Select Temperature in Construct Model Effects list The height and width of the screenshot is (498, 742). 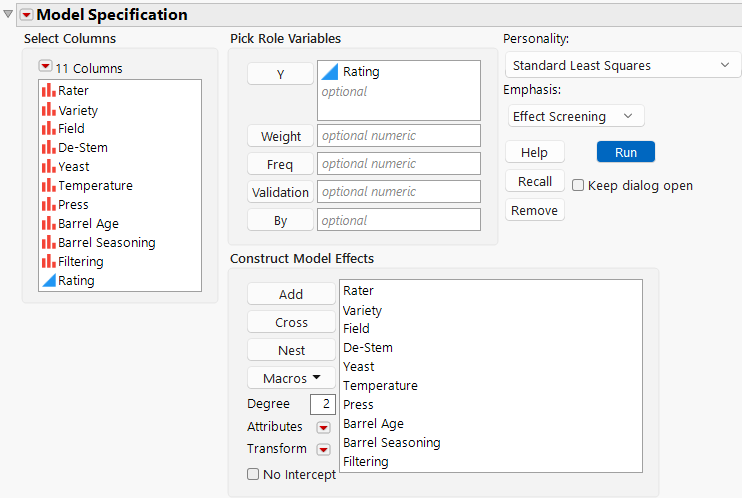pos(380,386)
